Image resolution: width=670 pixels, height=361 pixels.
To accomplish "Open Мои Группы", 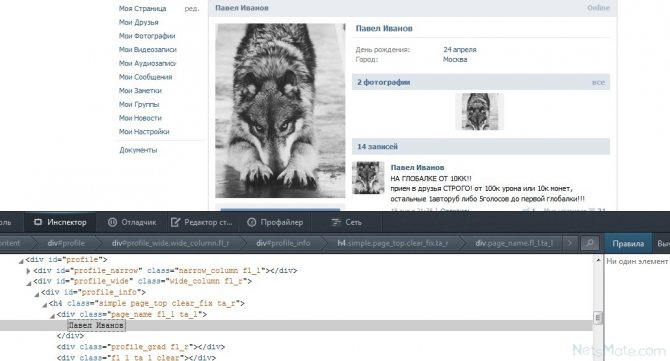I will point(139,104).
